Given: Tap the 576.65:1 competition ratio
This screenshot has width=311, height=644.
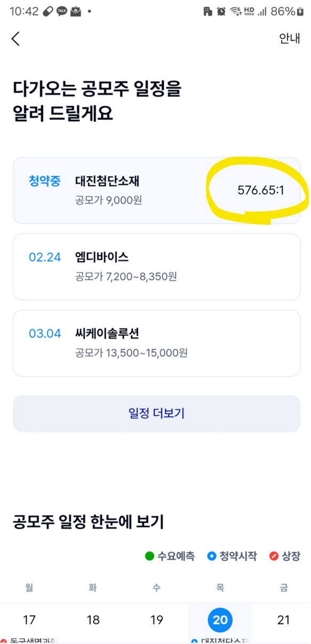Looking at the screenshot, I should click(x=261, y=190).
